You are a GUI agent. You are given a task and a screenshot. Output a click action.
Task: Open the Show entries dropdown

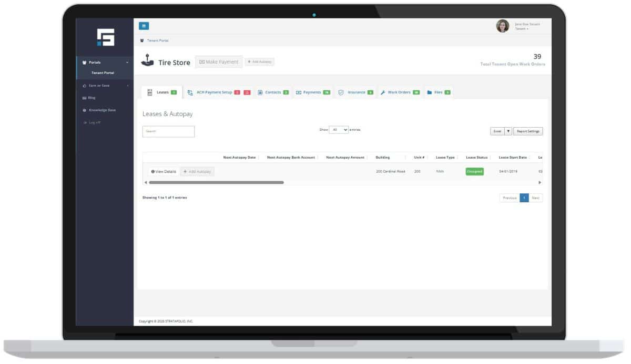(339, 130)
